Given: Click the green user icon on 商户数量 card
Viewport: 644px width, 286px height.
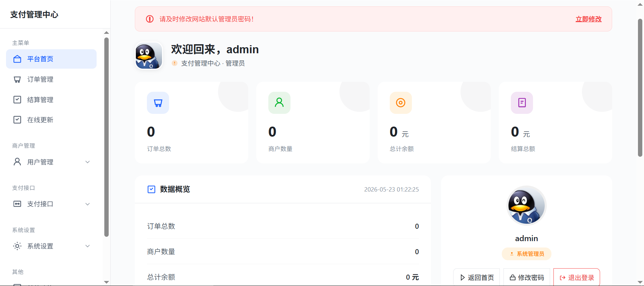Looking at the screenshot, I should click(279, 103).
